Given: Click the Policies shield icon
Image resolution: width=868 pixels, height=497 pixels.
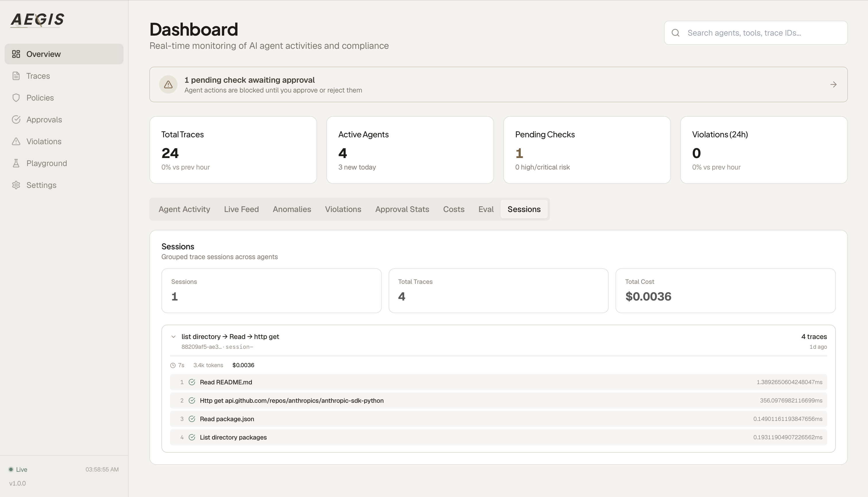Looking at the screenshot, I should (x=16, y=98).
